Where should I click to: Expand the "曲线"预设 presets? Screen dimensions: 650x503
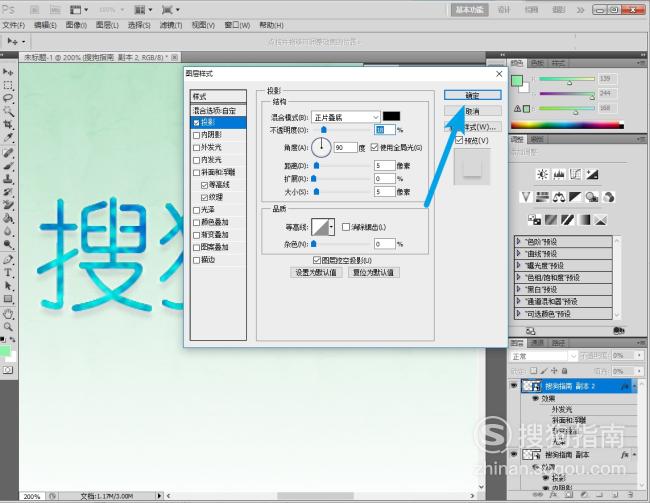[518, 253]
